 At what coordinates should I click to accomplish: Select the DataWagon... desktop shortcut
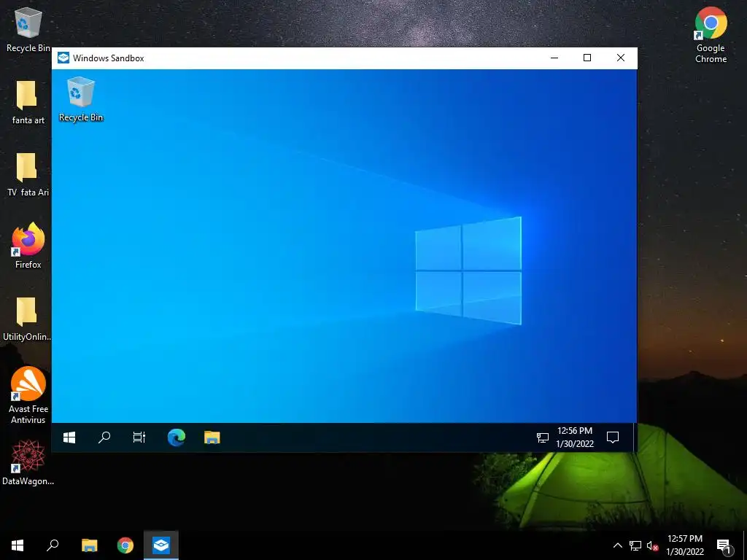pos(28,463)
